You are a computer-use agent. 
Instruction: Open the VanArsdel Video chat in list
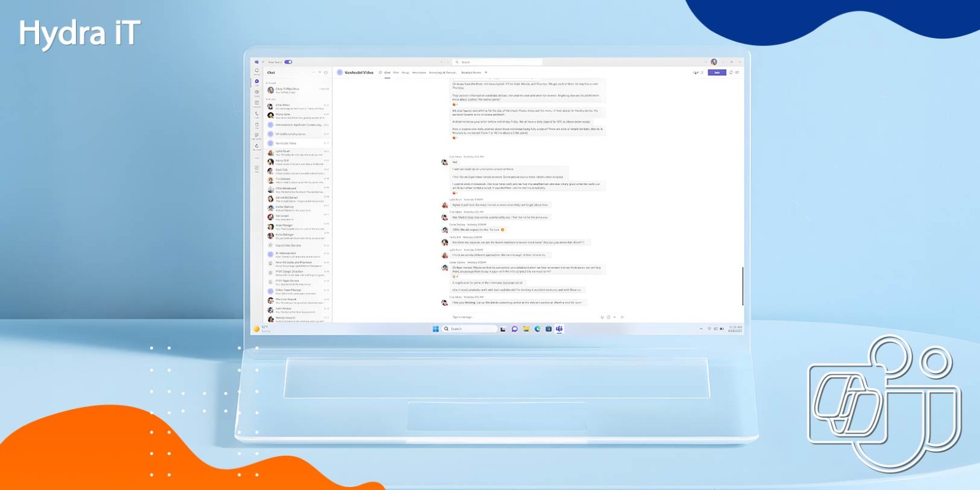coord(298,143)
